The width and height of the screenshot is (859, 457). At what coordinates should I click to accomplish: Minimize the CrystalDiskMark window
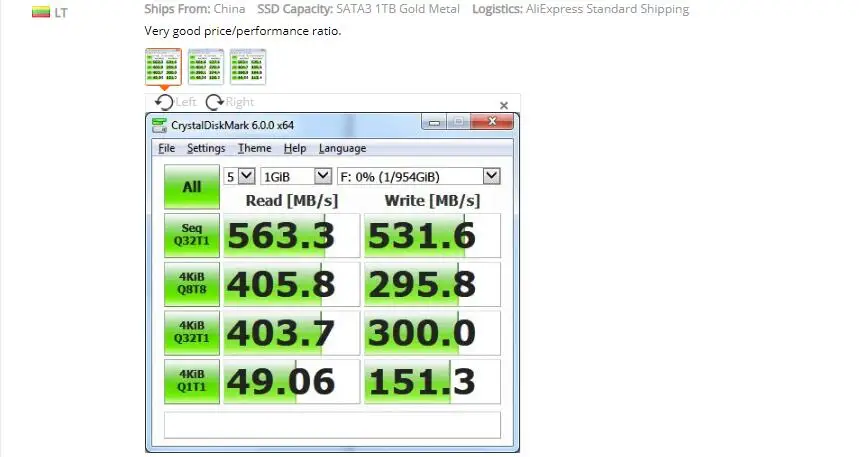[x=434, y=122]
